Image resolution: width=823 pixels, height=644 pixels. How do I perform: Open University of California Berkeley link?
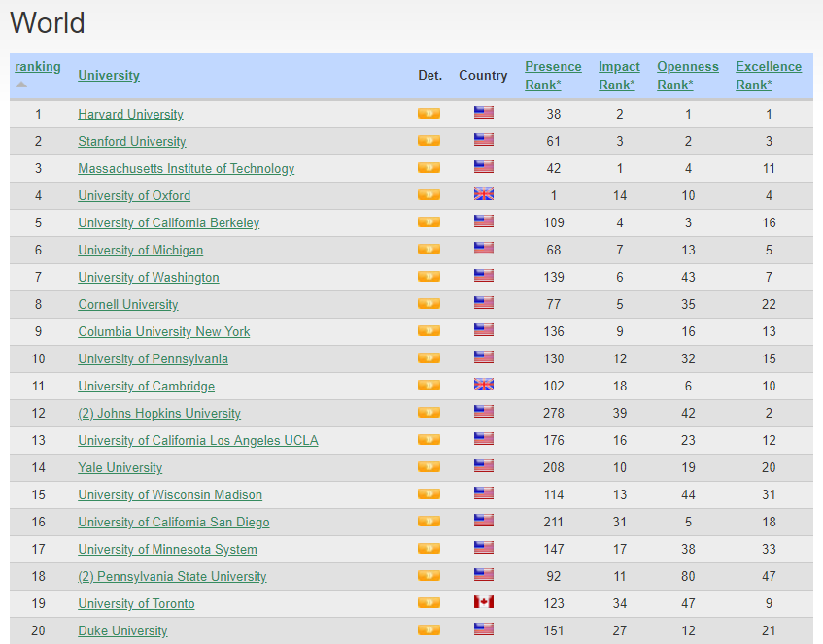coord(169,222)
